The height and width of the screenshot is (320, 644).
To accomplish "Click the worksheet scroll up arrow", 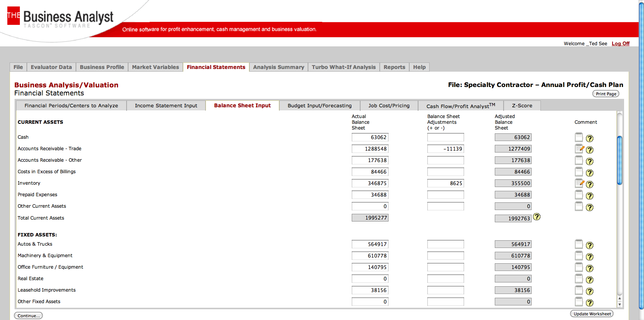I will tap(619, 298).
